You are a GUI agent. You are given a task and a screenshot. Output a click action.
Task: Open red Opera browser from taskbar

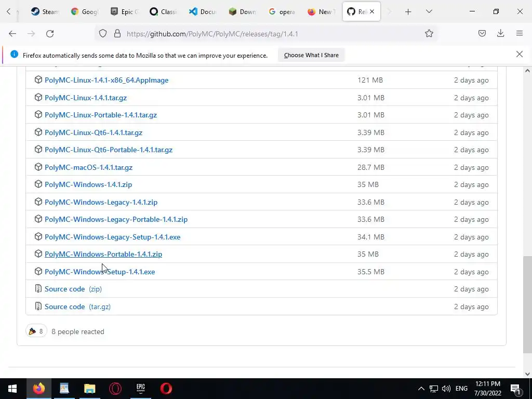pos(166,389)
